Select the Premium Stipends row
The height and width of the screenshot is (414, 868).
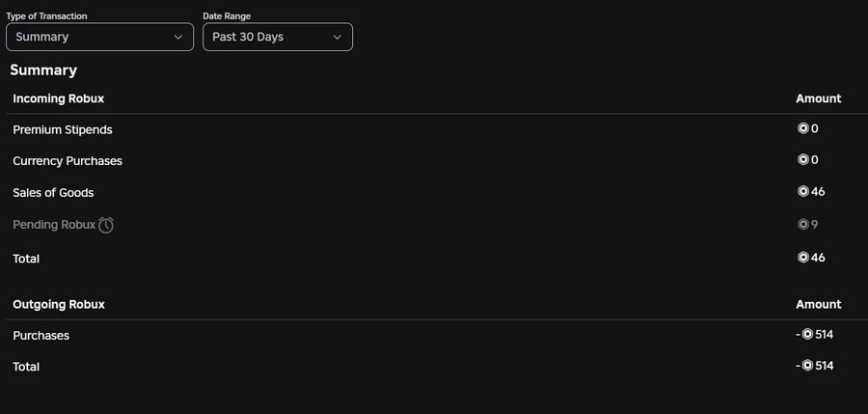[63, 129]
